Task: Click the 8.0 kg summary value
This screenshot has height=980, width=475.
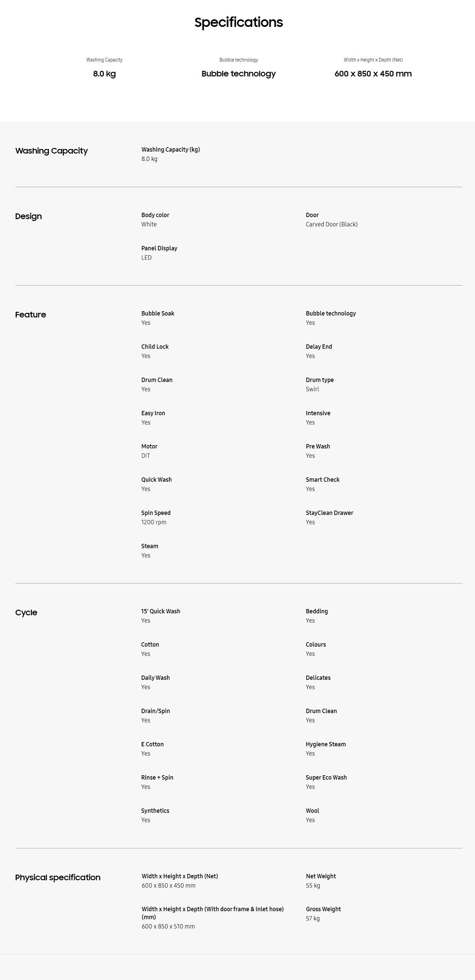Action: [x=104, y=74]
